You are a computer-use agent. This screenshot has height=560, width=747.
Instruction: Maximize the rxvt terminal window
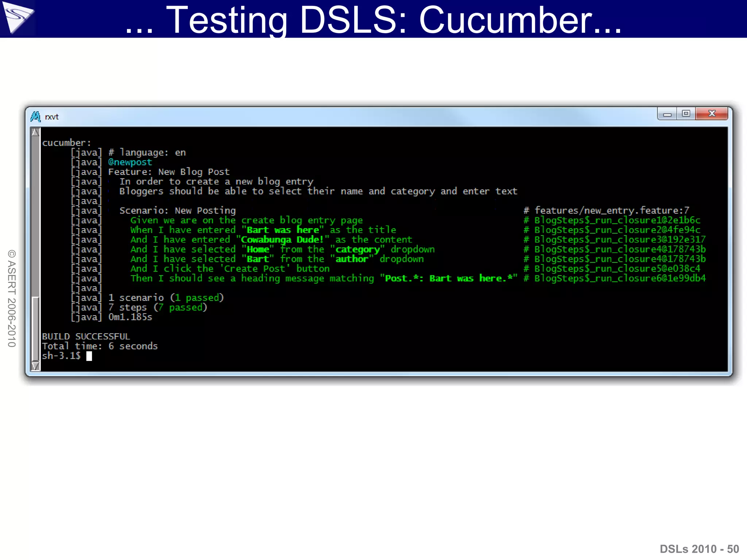coord(686,114)
